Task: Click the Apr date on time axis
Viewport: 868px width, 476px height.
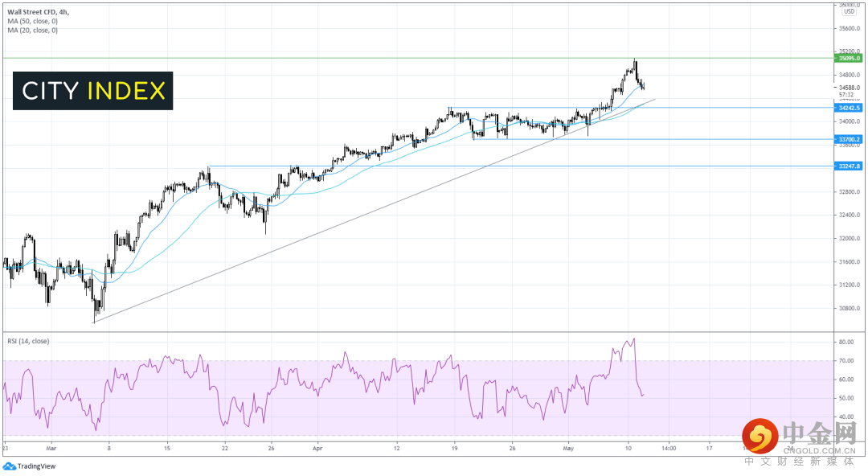Action: point(317,449)
